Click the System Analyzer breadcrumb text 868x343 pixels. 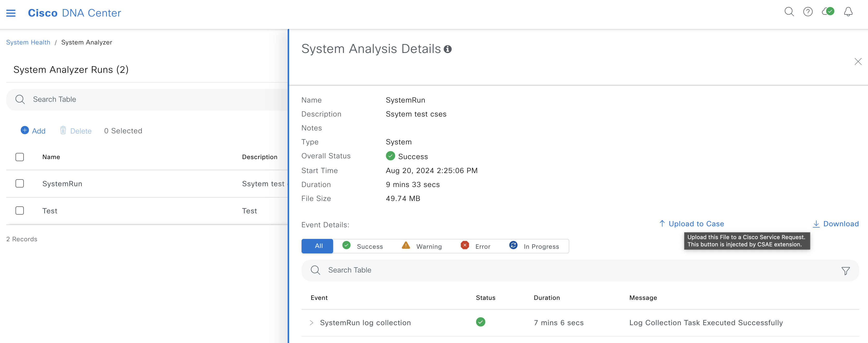click(87, 42)
